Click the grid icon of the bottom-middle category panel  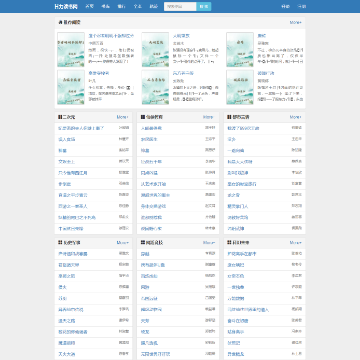(143, 243)
